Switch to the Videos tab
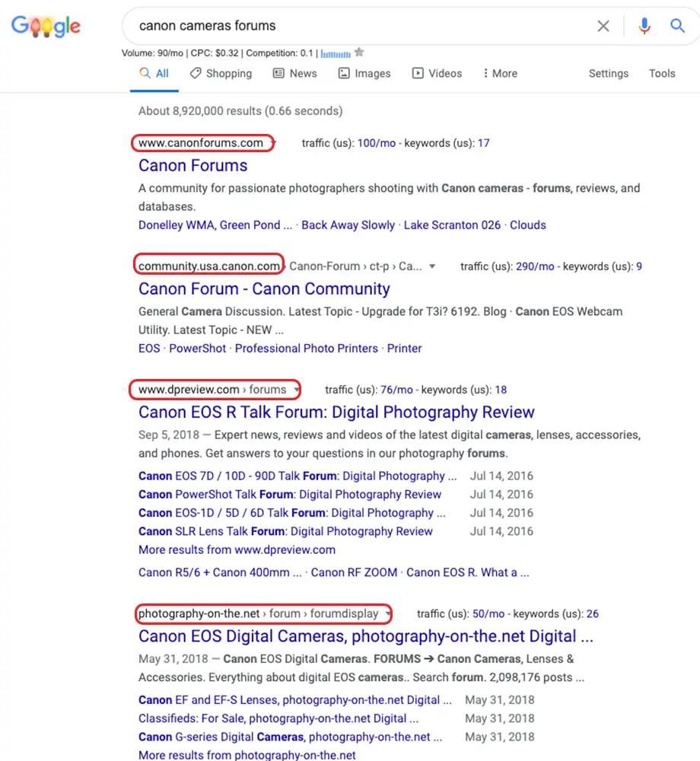 point(437,73)
